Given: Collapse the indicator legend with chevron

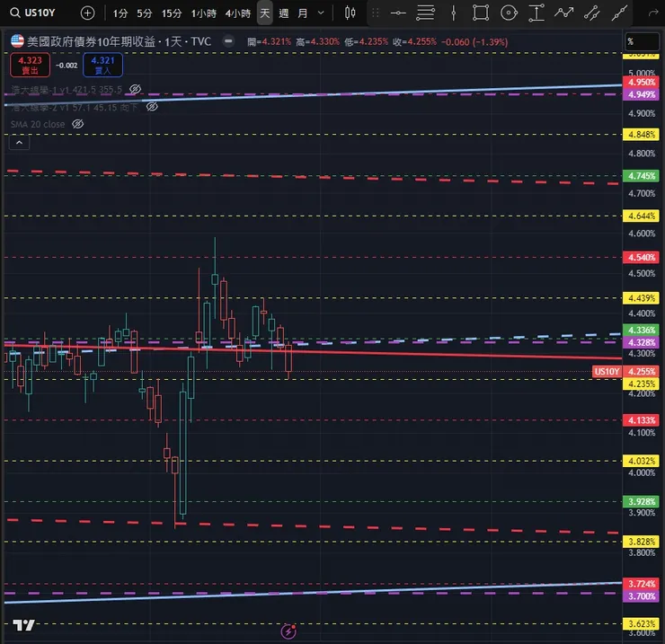Looking at the screenshot, I should [x=19, y=143].
